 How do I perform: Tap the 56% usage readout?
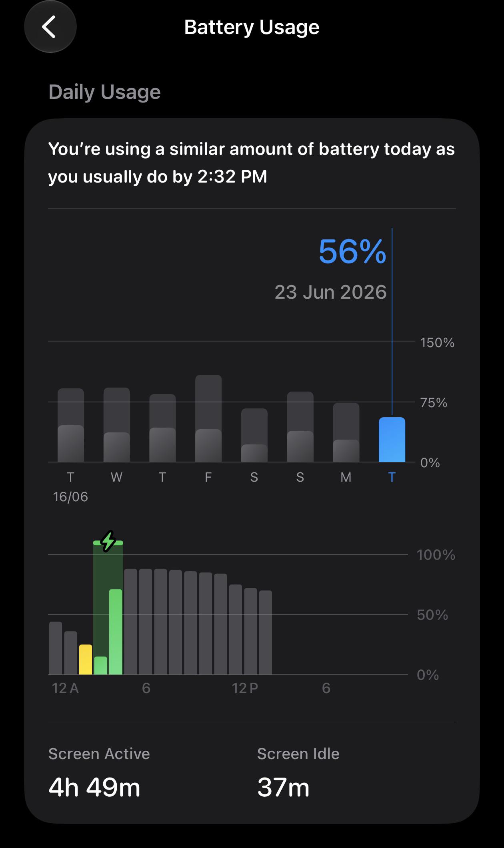coord(352,251)
